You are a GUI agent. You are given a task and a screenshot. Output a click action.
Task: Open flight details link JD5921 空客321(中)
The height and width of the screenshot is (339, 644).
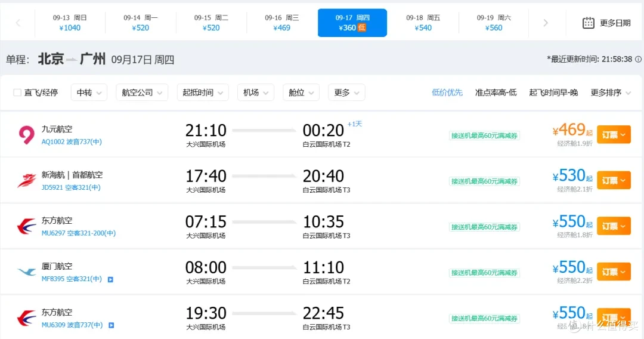pyautogui.click(x=71, y=187)
